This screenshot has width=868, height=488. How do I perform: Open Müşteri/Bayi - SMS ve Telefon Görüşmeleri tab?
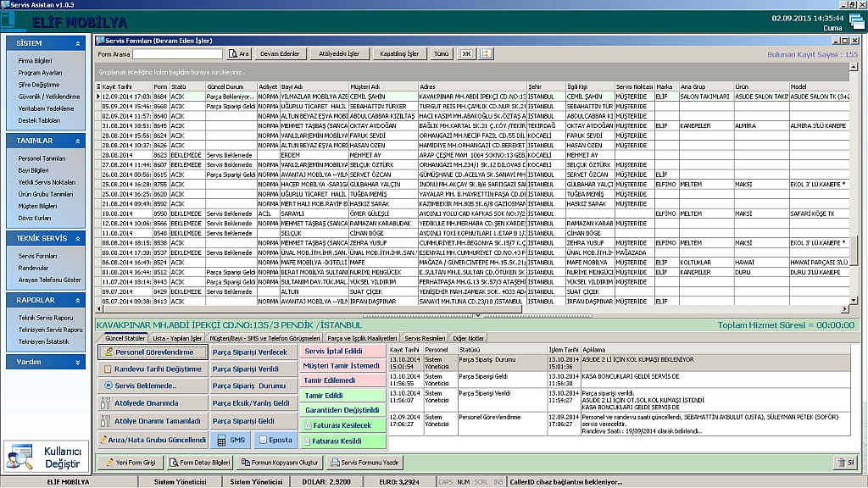(264, 338)
